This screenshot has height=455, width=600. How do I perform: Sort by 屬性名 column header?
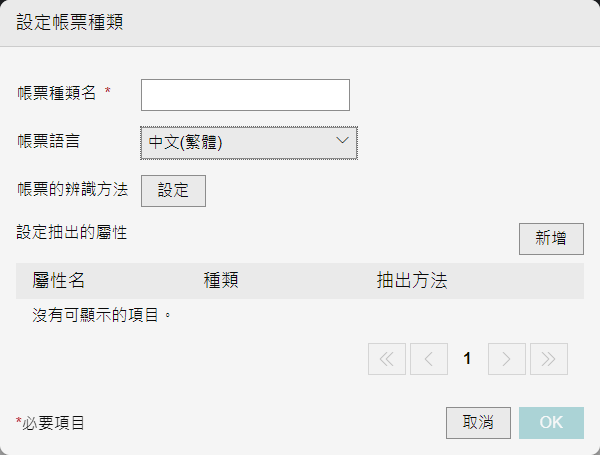58,280
